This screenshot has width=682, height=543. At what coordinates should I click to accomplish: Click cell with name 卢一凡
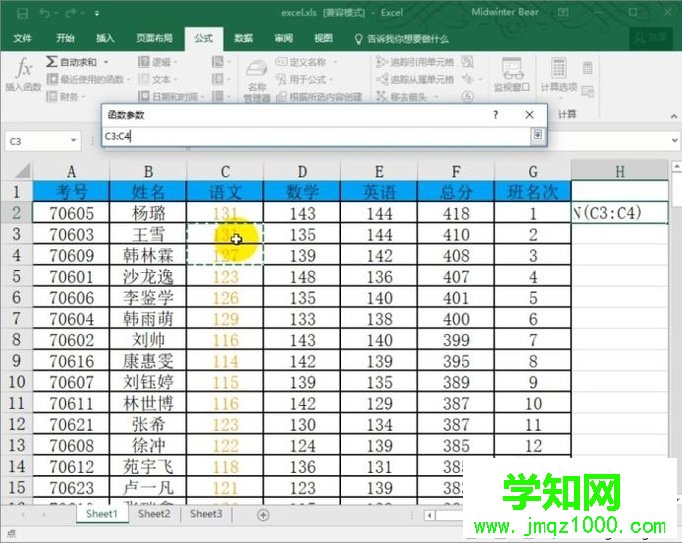(148, 487)
